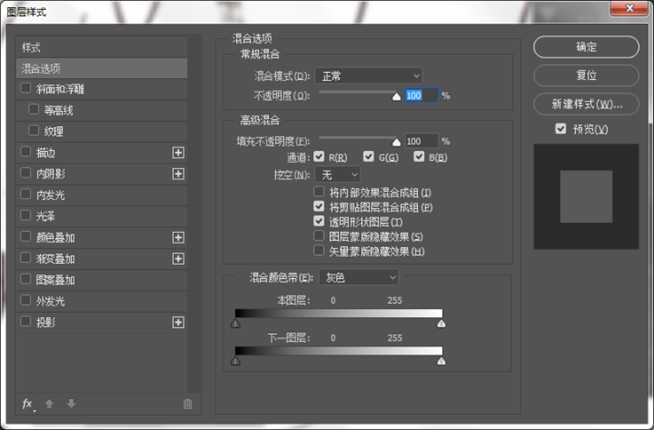Image resolution: width=654 pixels, height=430 pixels.
Task: Open the fx effects menu icon
Action: coord(28,404)
